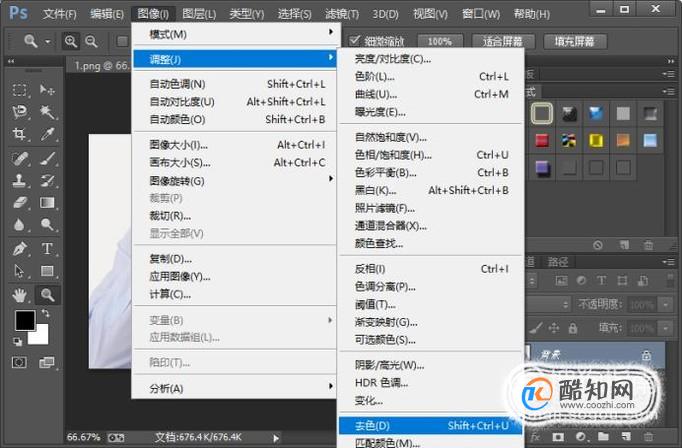The height and width of the screenshot is (448, 682).
Task: Switch to the 路径 panel tab
Action: coord(558,261)
